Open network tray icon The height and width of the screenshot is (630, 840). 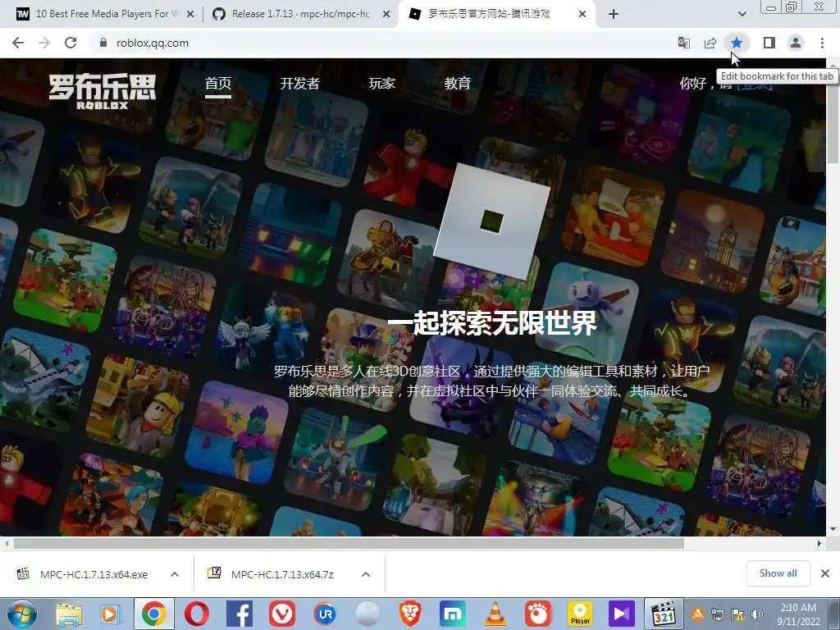coord(717,614)
